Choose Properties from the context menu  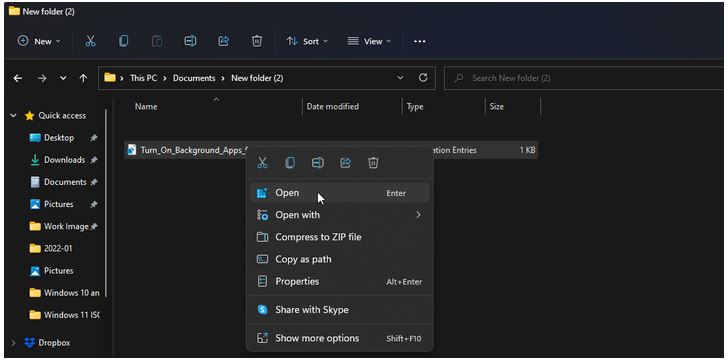(339, 282)
